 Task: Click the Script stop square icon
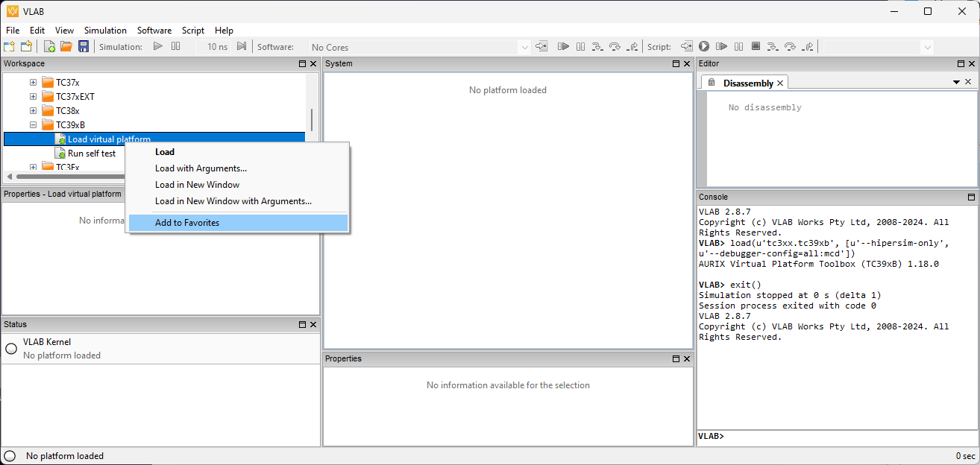pos(756,46)
